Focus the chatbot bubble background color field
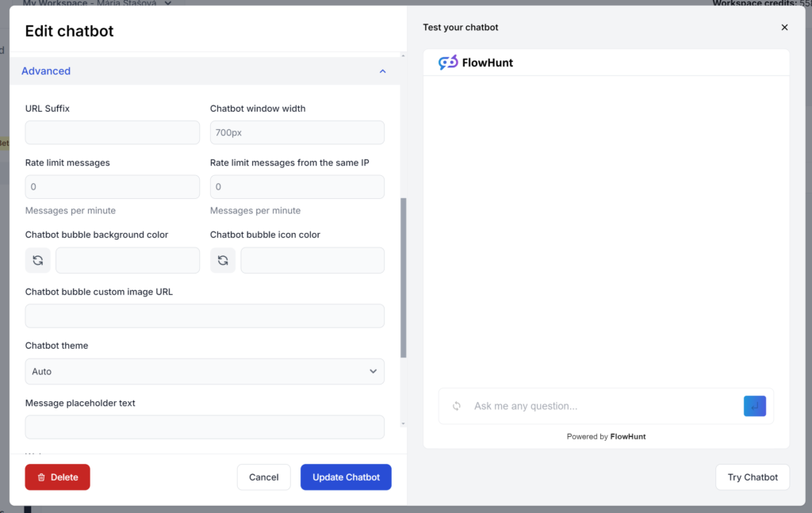 pos(128,260)
